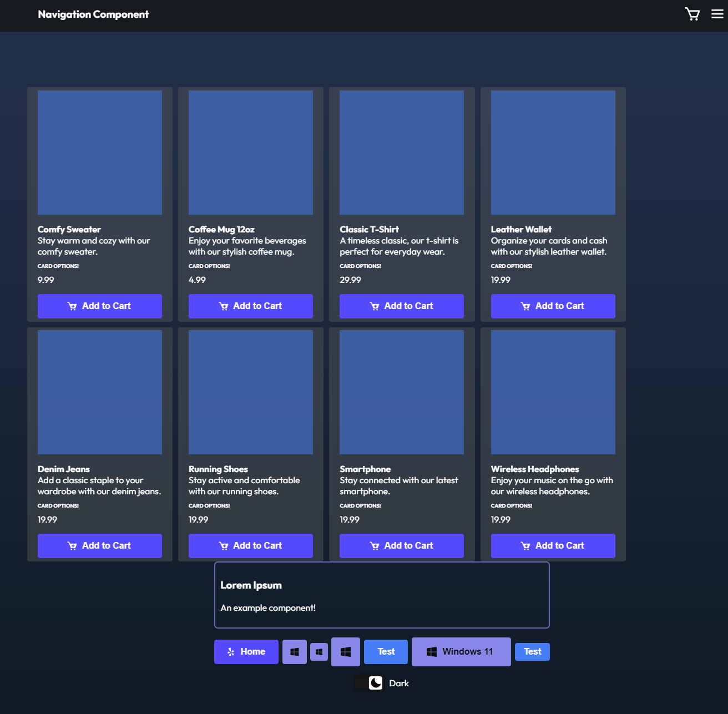Screen dimensions: 728x714
Task: Open the hamburger menu at top right
Action: coord(717,14)
